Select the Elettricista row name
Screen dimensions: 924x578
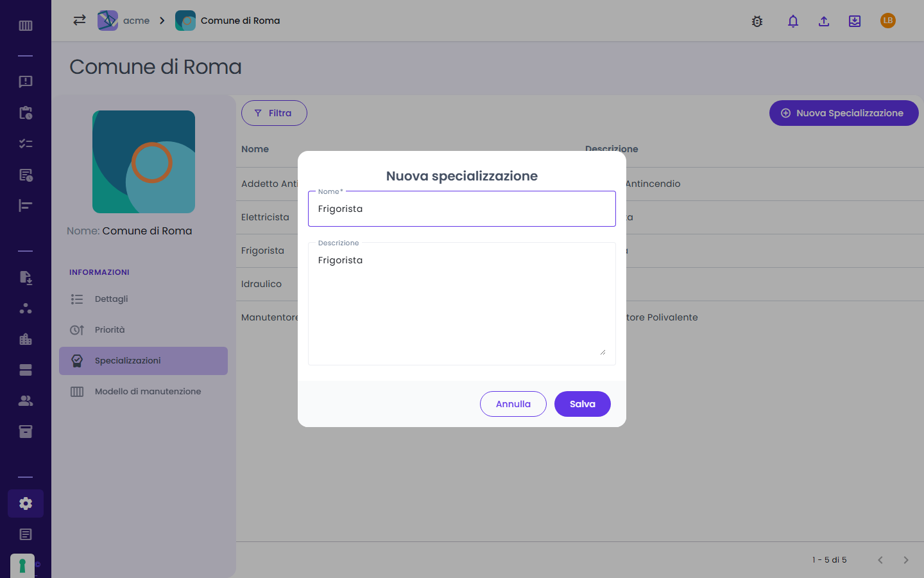(265, 217)
